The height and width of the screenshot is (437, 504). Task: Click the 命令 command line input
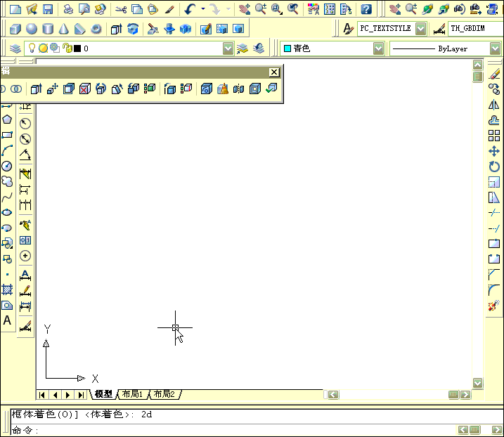coord(235,430)
